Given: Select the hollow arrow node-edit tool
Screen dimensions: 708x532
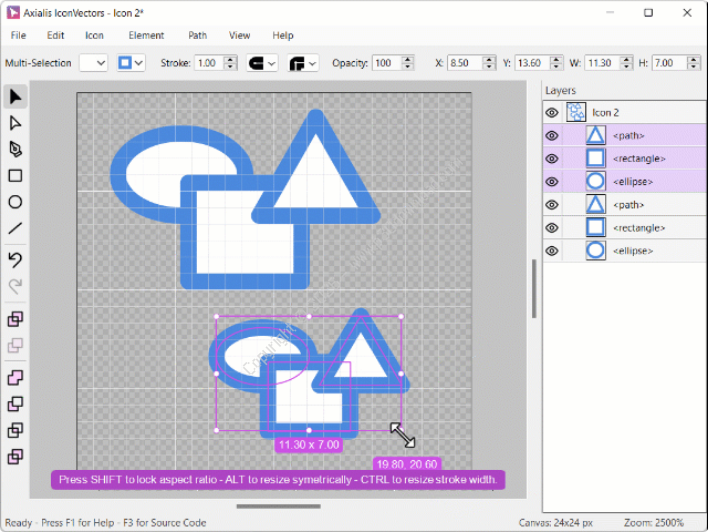Looking at the screenshot, I should tap(15, 123).
